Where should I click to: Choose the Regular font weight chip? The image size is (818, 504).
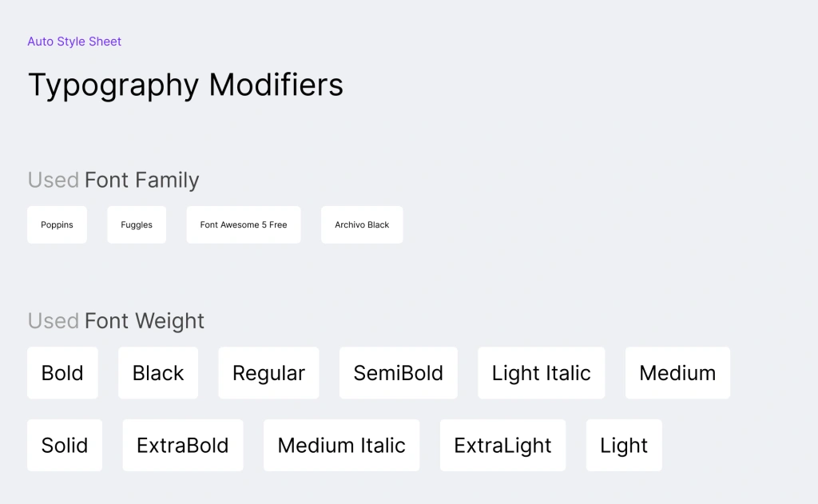(x=268, y=373)
